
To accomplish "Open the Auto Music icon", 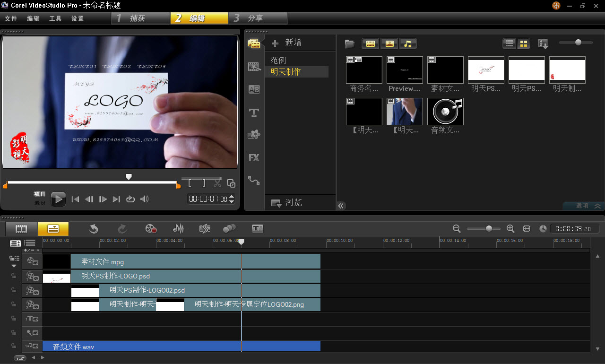I will [205, 229].
